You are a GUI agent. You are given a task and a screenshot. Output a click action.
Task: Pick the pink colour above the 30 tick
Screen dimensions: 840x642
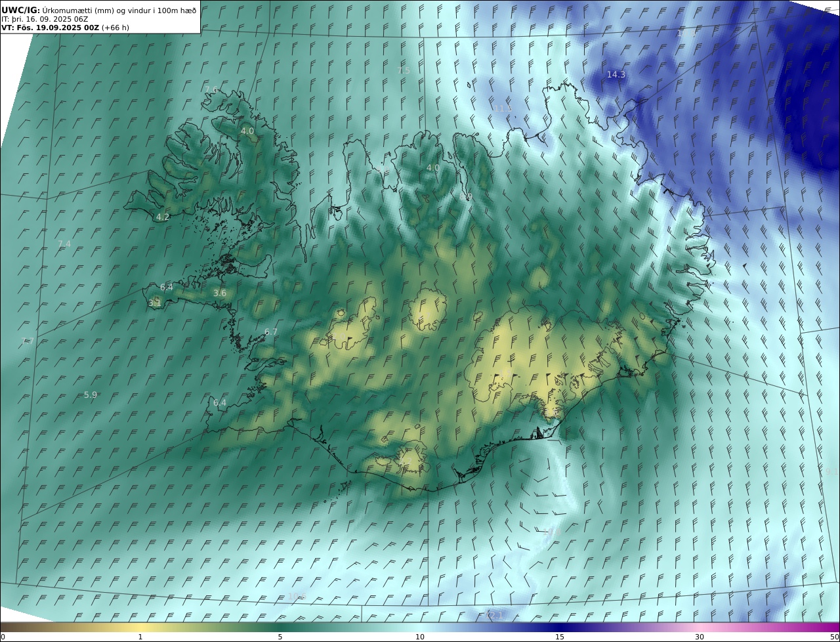(700, 627)
